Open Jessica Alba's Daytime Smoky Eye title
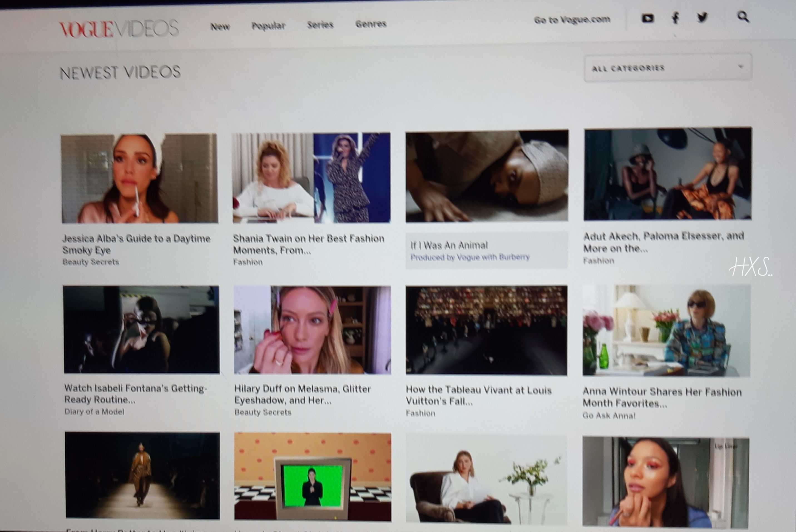The image size is (796, 532). coord(136,244)
